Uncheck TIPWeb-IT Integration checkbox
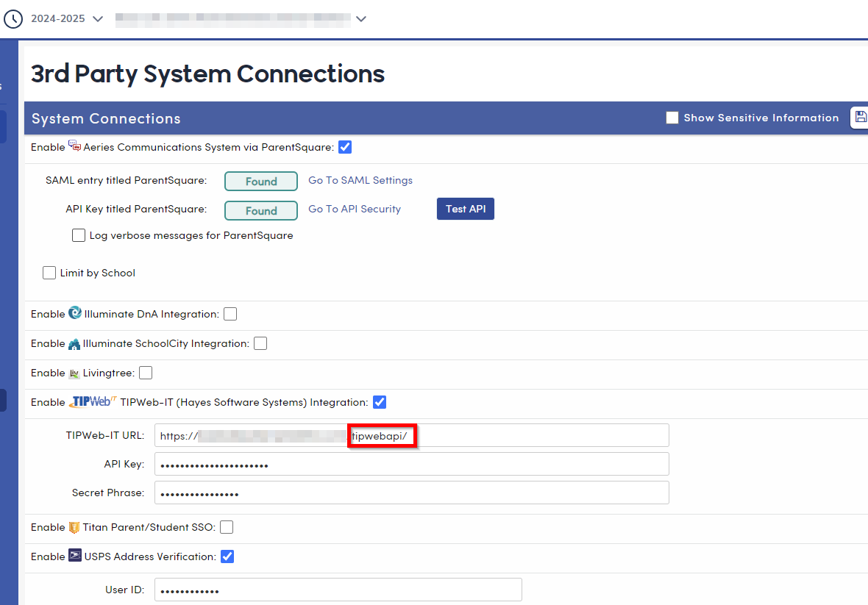The height and width of the screenshot is (605, 868). coord(379,402)
